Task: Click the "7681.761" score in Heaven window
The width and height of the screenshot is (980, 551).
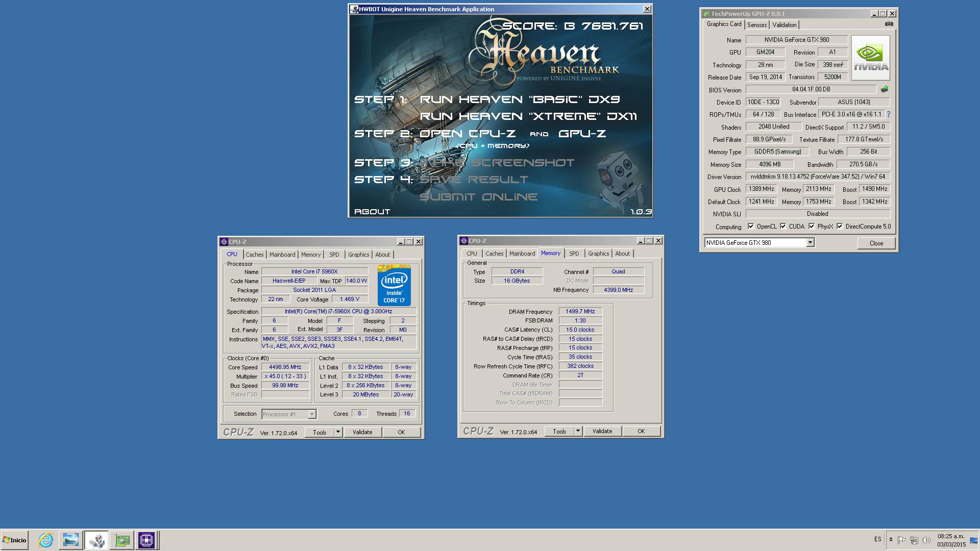Action: point(612,26)
